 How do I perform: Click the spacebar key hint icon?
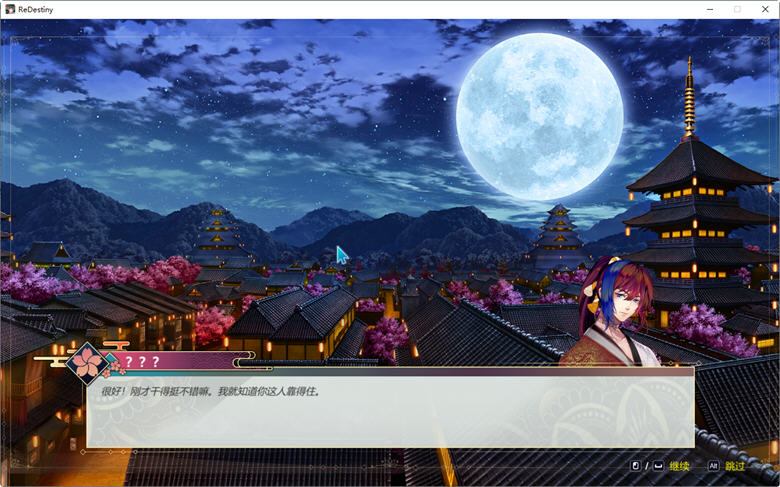[658, 466]
